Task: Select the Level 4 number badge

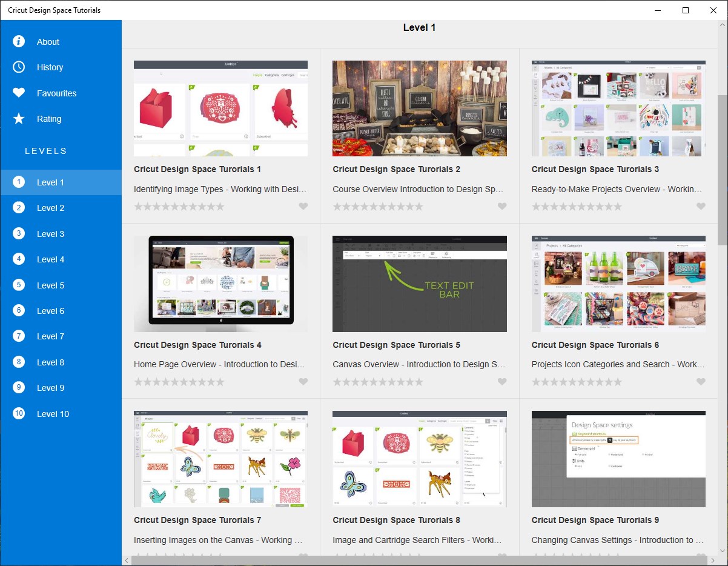Action: 19,259
